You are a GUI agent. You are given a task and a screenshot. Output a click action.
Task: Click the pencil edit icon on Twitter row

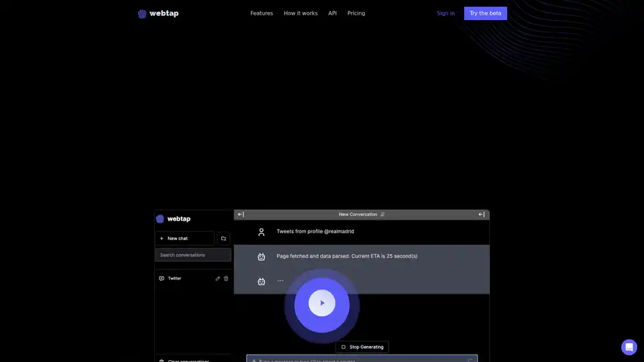[217, 278]
